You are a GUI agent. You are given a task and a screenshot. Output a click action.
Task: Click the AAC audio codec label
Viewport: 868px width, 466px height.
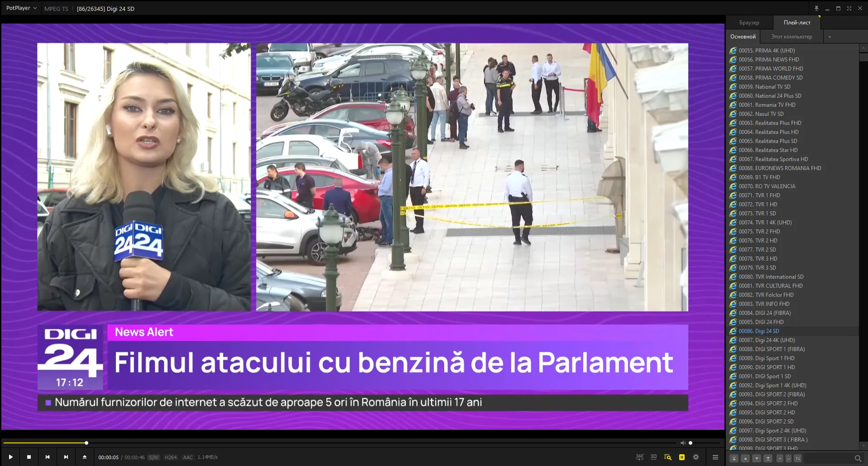tap(188, 457)
